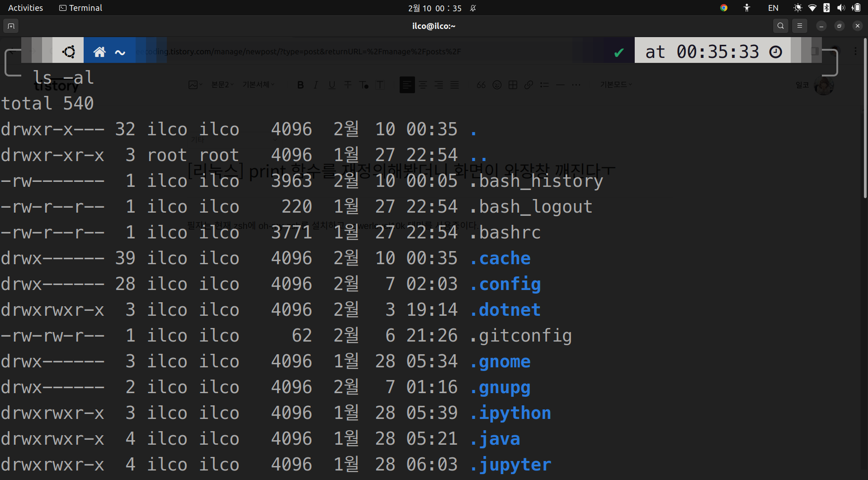
Task: Open the text background color picker
Action: (x=380, y=85)
